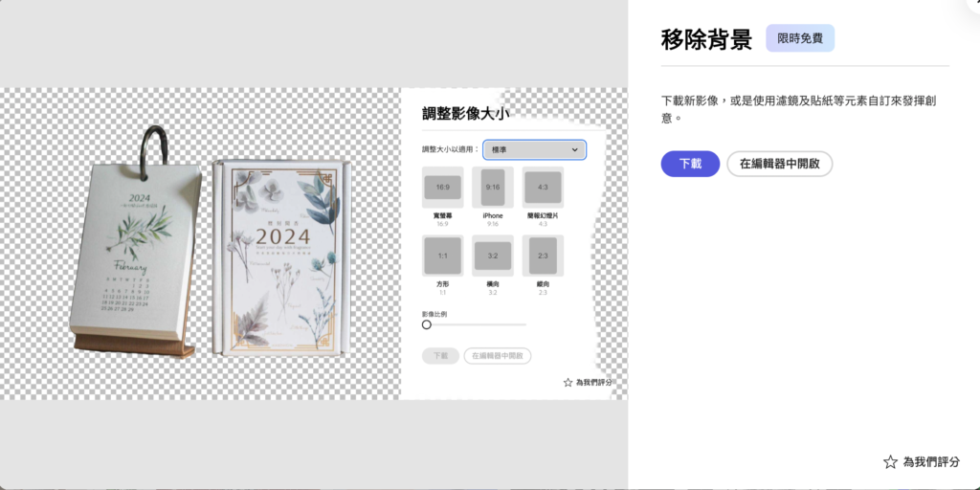Click the 為我們評分 text link at bottom right
Image resolution: width=980 pixels, height=490 pixels.
coord(931,462)
